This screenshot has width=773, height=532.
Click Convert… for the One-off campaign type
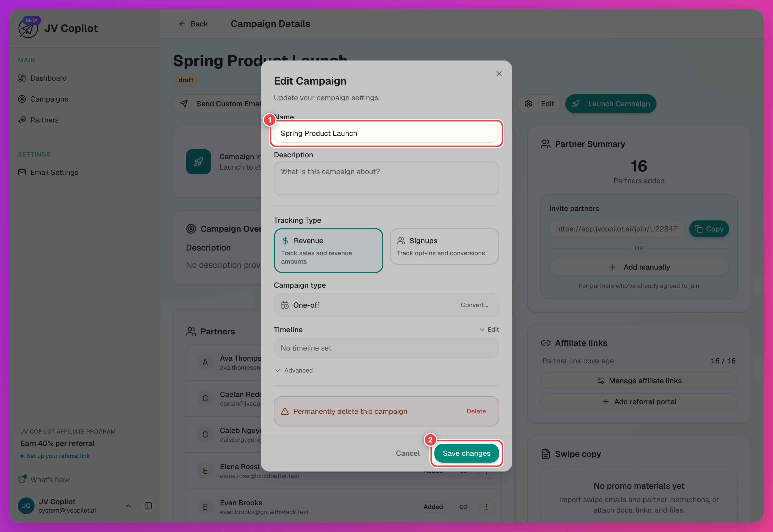tap(474, 305)
